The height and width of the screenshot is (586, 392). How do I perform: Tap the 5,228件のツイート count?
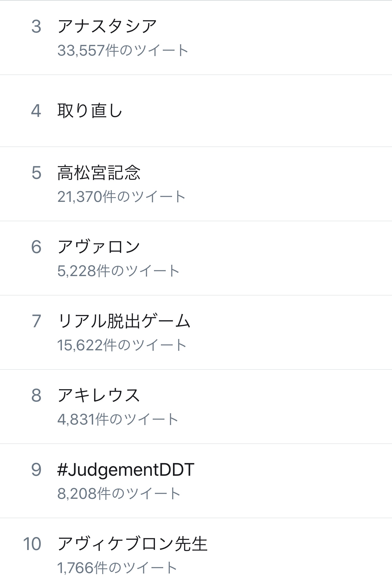click(119, 271)
